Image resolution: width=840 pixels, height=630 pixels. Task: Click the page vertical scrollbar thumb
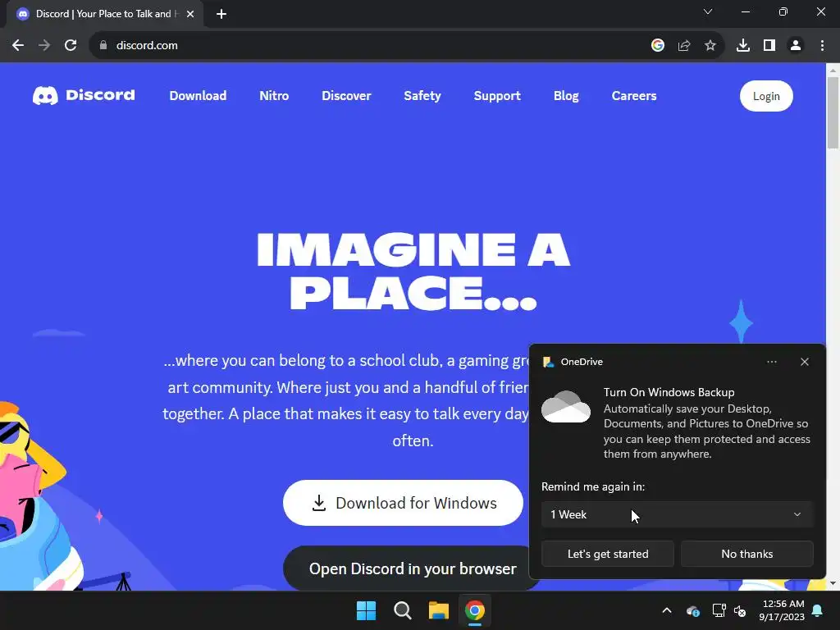click(833, 112)
